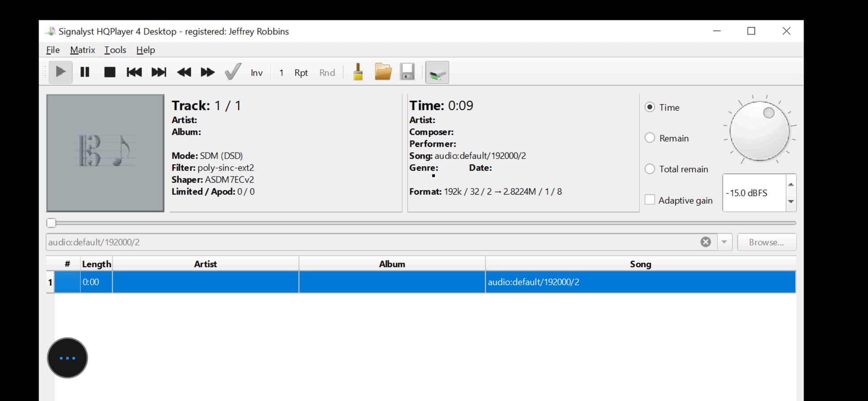Enable the Adaptive gain checkbox
868x401 pixels.
(650, 200)
